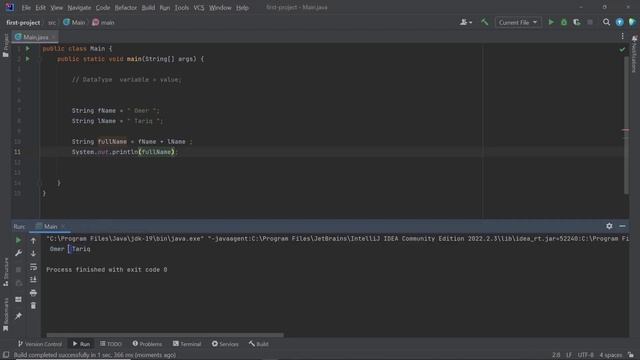The image size is (640, 360).
Task: Open the VCS menu
Action: pos(199,7)
